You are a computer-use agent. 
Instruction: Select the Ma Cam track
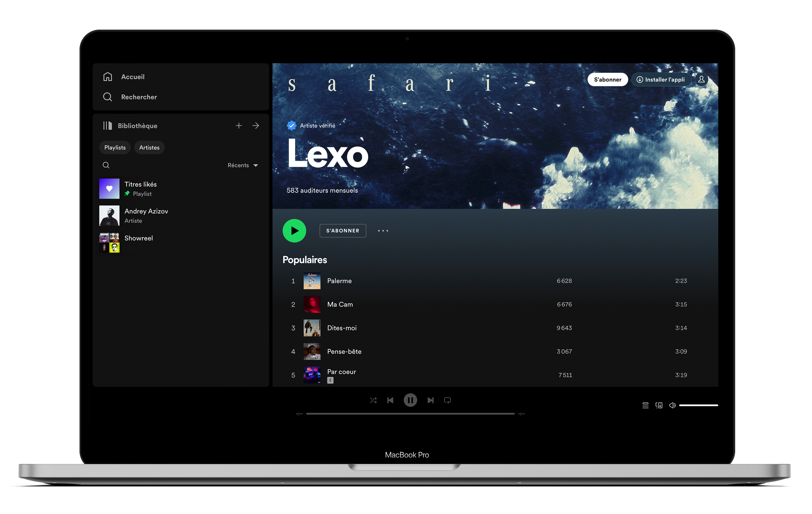[495, 304]
